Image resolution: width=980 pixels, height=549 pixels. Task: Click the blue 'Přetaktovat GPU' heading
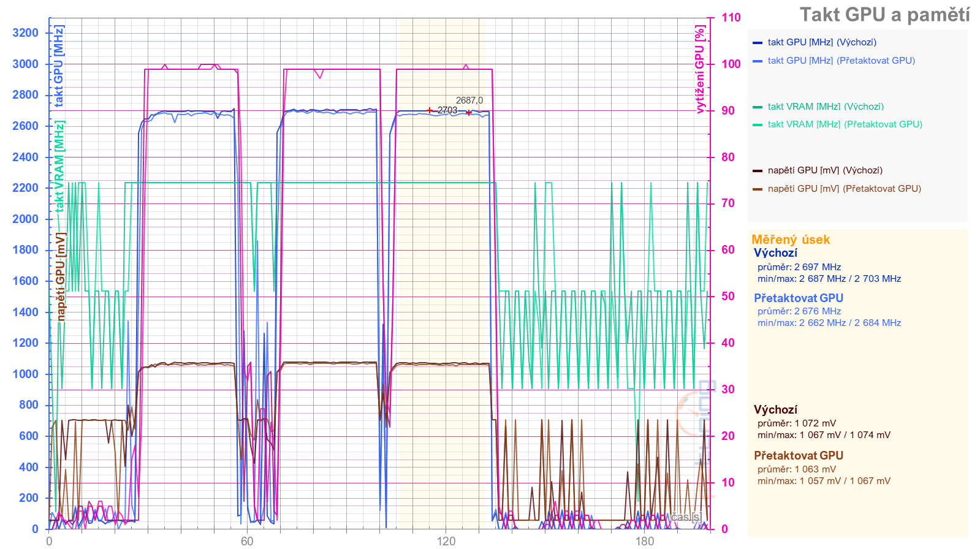coord(798,298)
